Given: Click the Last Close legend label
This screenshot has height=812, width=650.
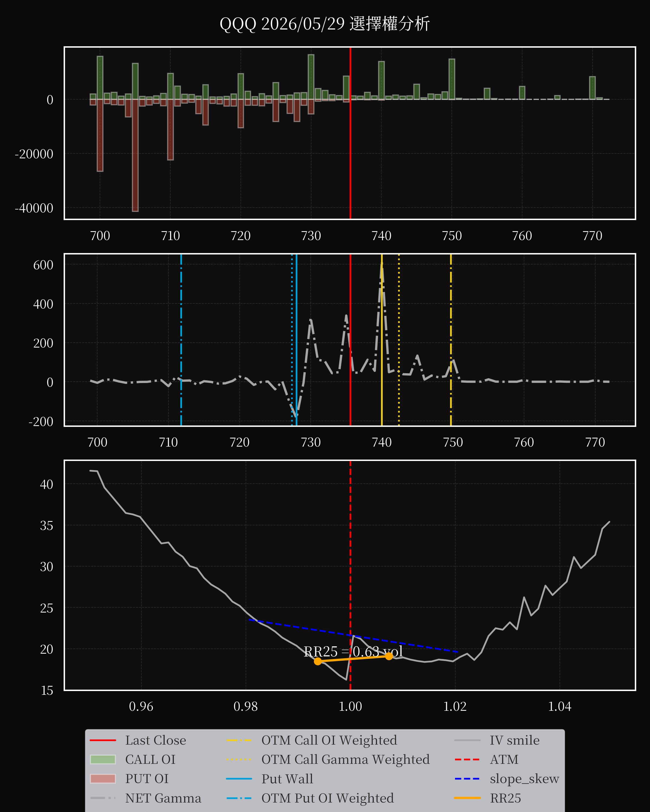Looking at the screenshot, I should coord(156,741).
